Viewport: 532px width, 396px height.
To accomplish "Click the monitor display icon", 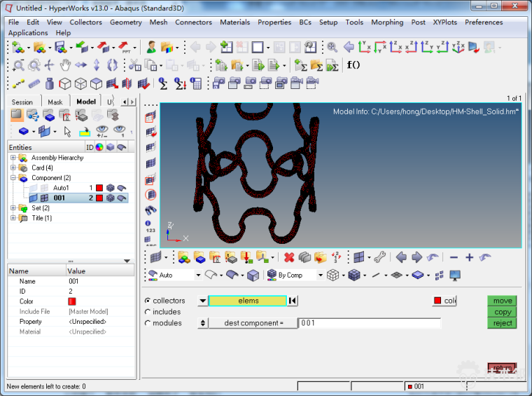I will (454, 275).
